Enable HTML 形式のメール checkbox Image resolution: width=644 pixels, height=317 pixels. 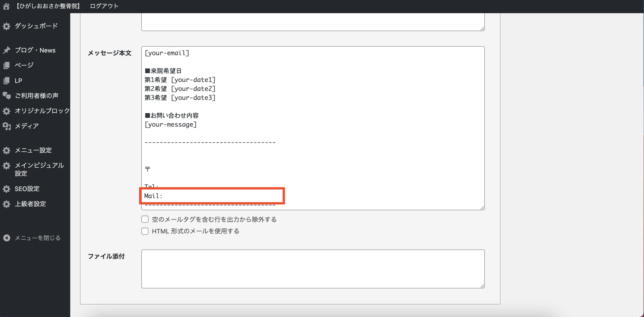click(x=145, y=231)
